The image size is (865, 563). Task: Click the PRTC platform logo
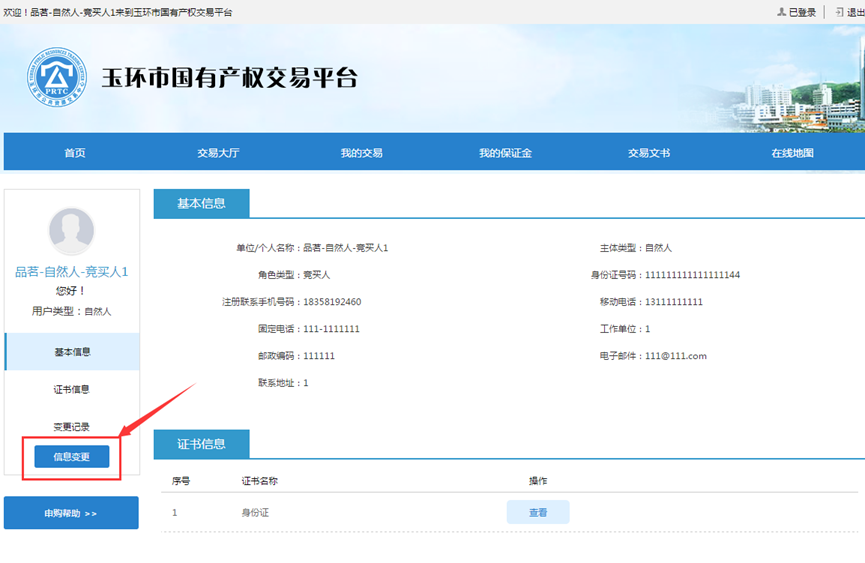point(57,79)
